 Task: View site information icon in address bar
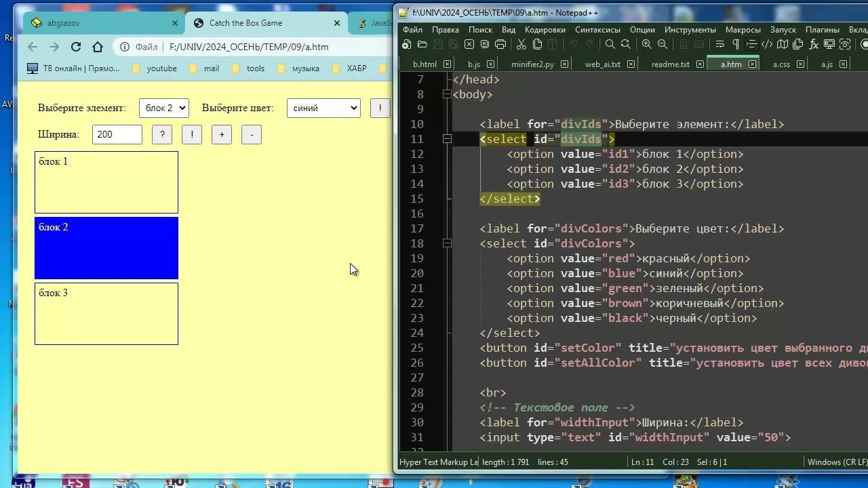click(x=125, y=47)
